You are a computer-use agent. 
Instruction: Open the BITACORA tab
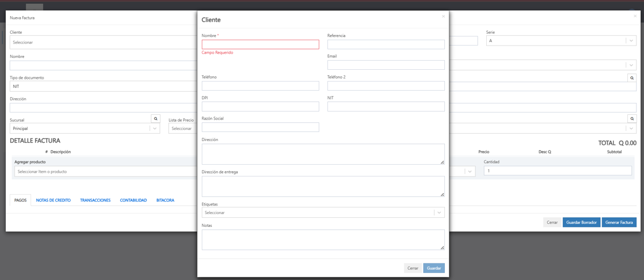point(165,200)
